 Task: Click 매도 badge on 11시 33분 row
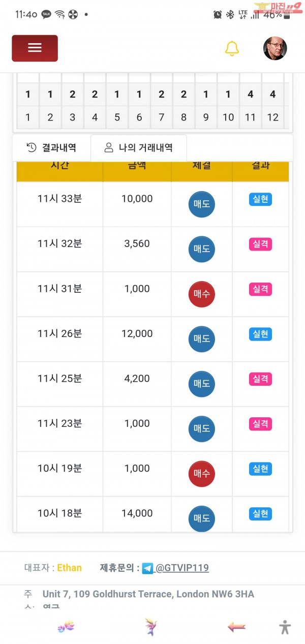202,204
